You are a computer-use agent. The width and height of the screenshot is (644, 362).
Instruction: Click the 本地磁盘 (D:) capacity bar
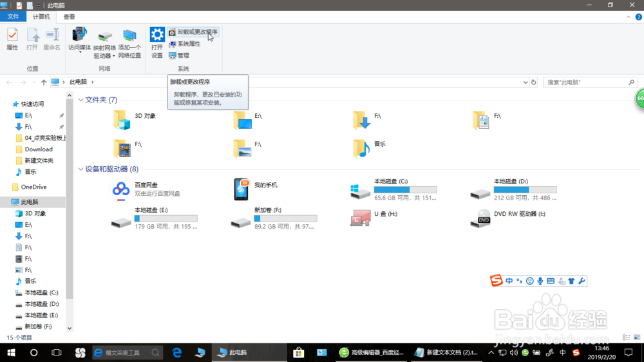tap(525, 189)
